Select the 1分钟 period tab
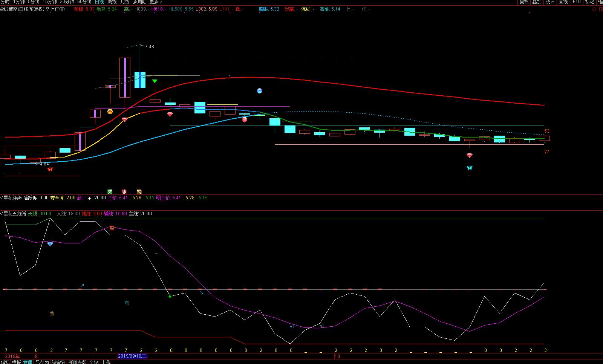Screen dimensions: 603x364 [x=19, y=2]
